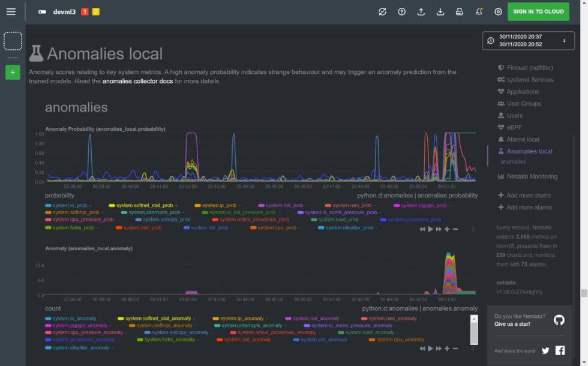The image size is (588, 366).
Task: Open settings with the gear icon
Action: pyautogui.click(x=498, y=11)
